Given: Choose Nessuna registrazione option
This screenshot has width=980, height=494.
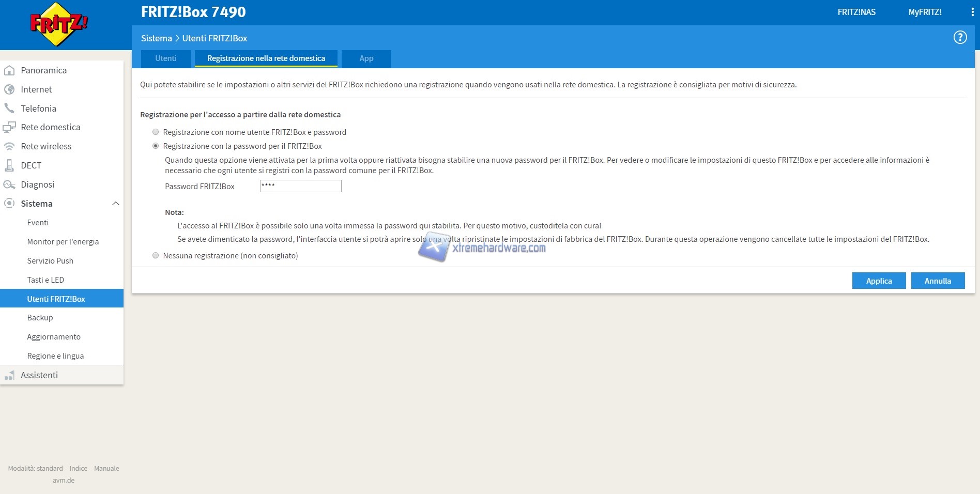Looking at the screenshot, I should point(156,256).
